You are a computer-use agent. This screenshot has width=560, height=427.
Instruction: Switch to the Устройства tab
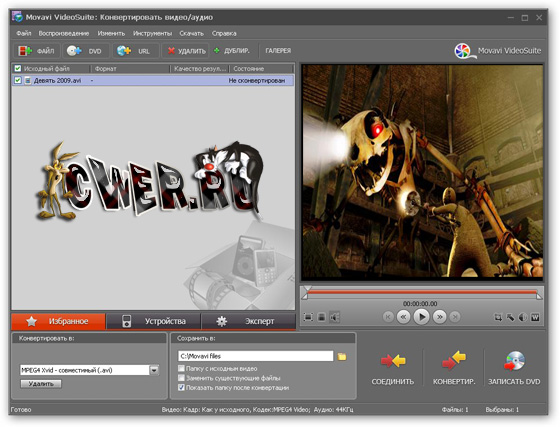(154, 321)
